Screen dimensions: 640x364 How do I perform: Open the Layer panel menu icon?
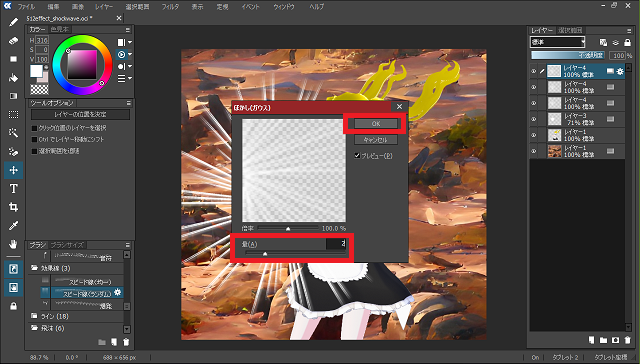click(629, 31)
